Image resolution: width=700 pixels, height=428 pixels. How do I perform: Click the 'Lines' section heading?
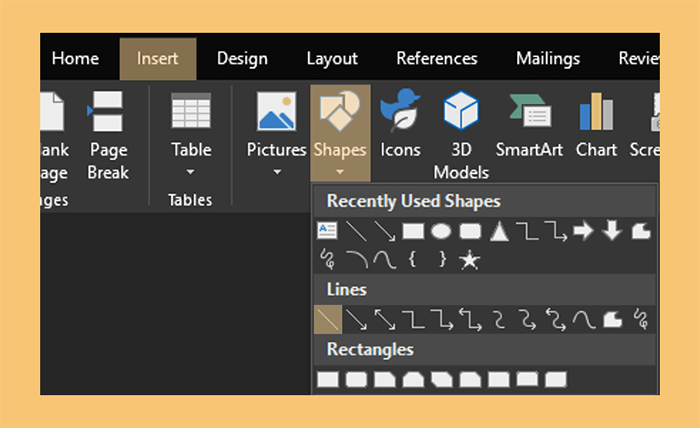[x=346, y=290]
